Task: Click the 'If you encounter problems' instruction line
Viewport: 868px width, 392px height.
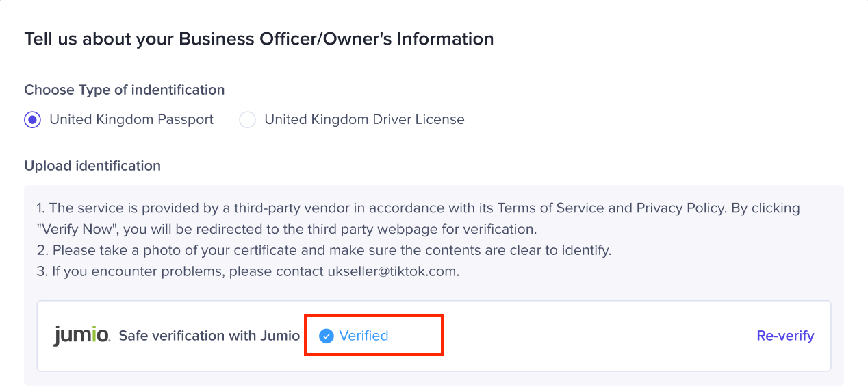Action: (x=248, y=271)
